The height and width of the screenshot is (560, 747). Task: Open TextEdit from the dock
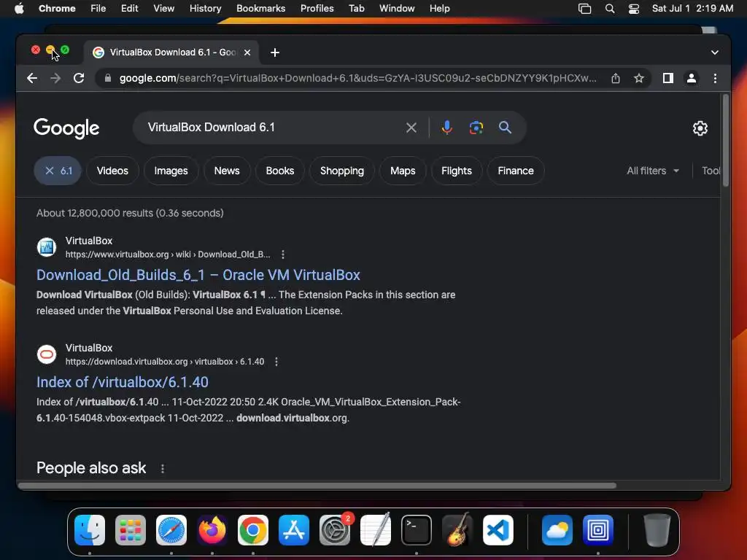376,530
